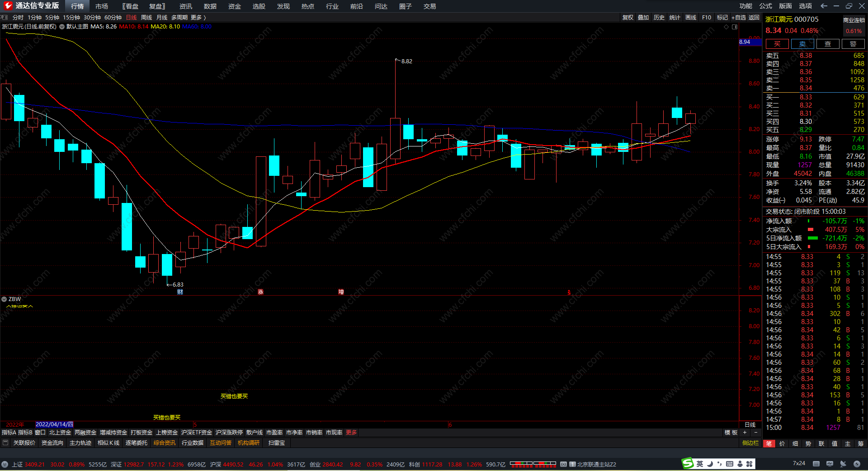Open the 多周期 multi-period dropdown
The image size is (868, 471).
179,17
